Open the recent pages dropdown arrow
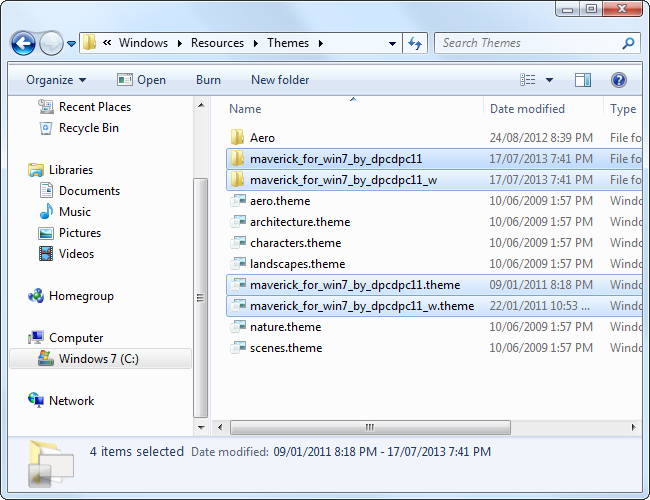The width and height of the screenshot is (650, 500). pyautogui.click(x=71, y=44)
